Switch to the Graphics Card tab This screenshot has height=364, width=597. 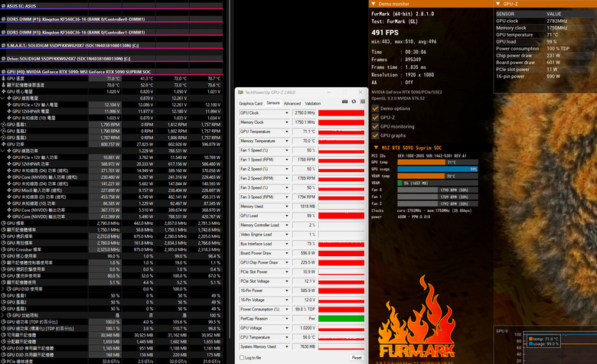250,103
